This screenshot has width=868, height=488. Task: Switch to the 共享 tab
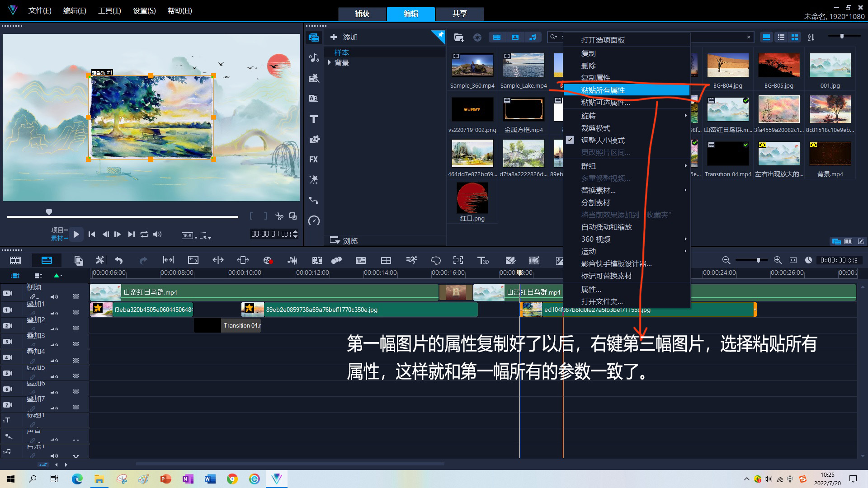[x=459, y=14]
